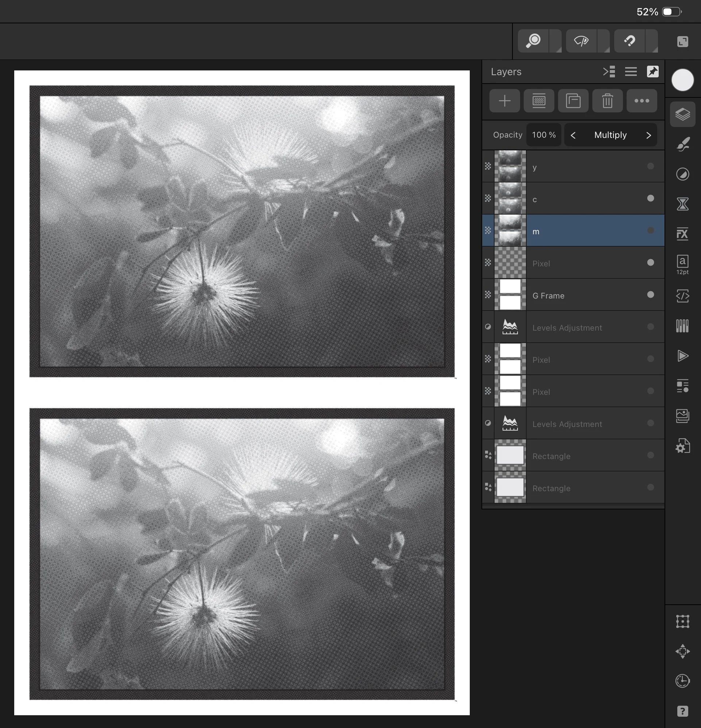Open the Layer FX studio

click(682, 234)
